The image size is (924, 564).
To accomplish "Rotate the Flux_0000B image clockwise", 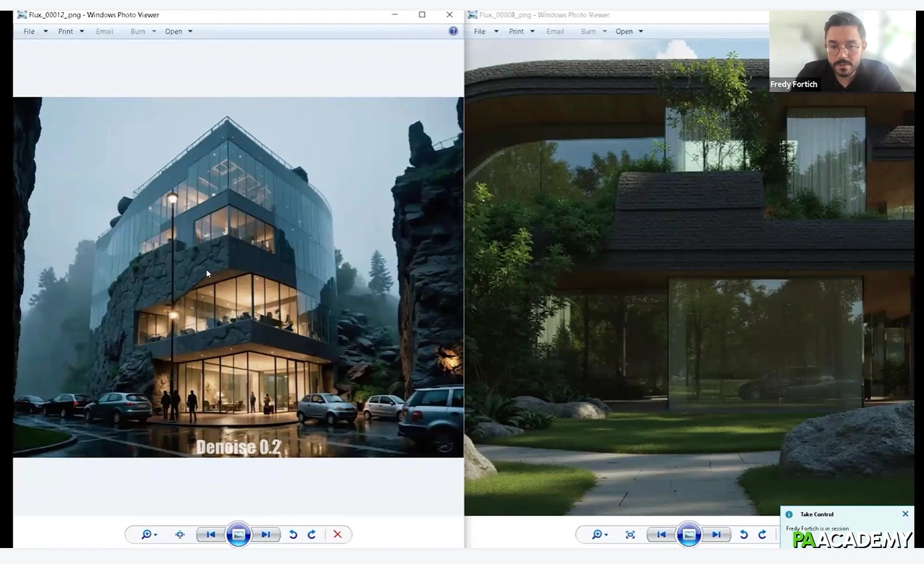I will pos(763,534).
